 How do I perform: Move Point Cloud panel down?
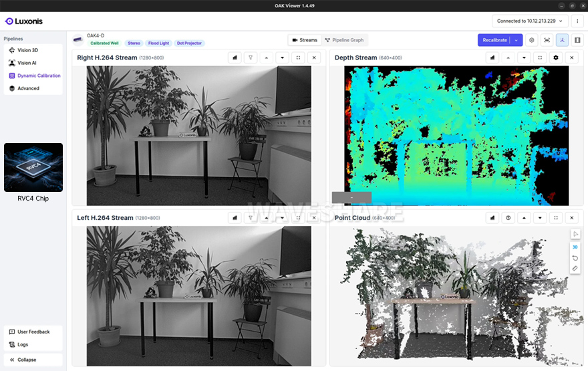tap(540, 218)
